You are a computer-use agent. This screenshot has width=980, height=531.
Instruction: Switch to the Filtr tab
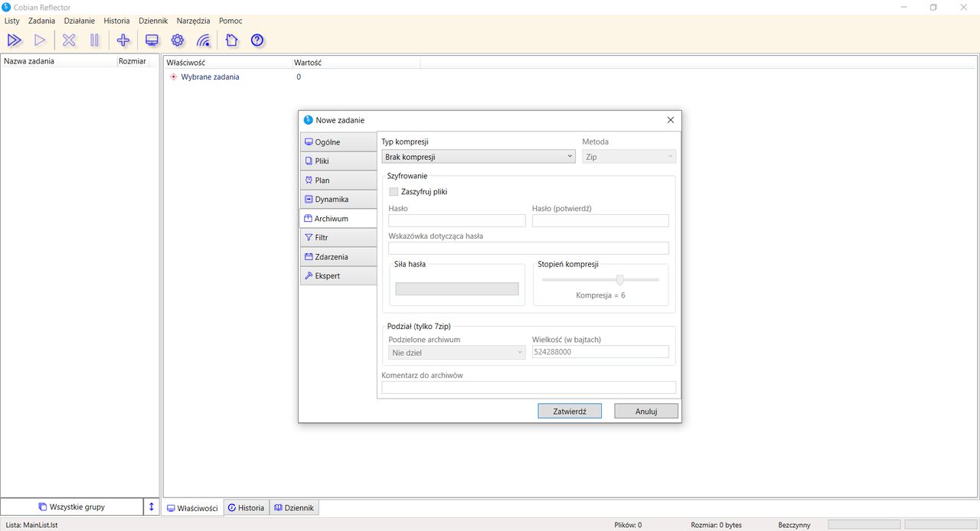tap(338, 238)
